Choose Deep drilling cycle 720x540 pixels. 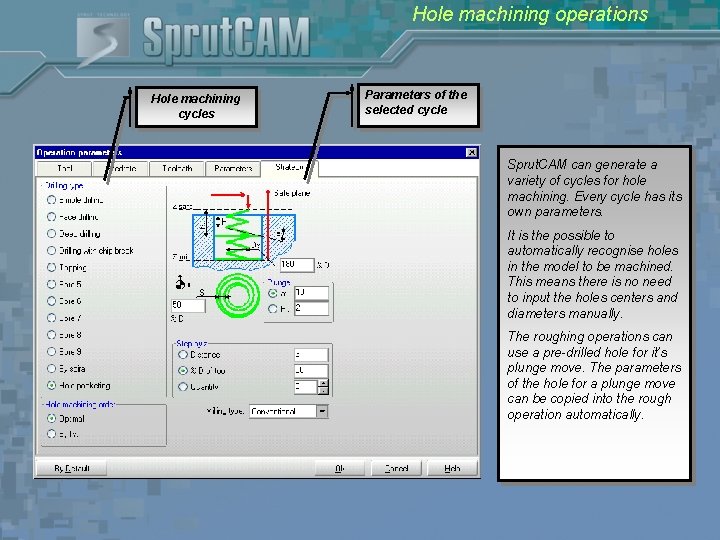coord(51,233)
